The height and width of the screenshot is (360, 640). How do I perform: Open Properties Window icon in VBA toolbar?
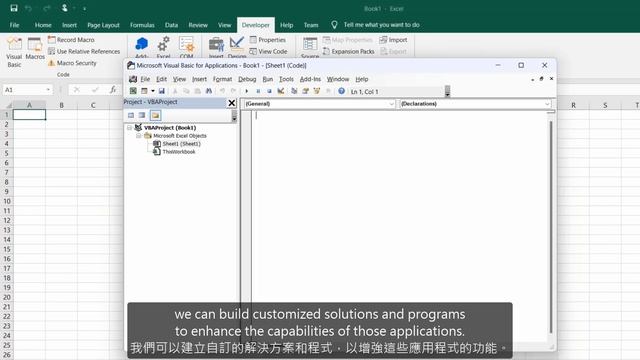click(305, 91)
